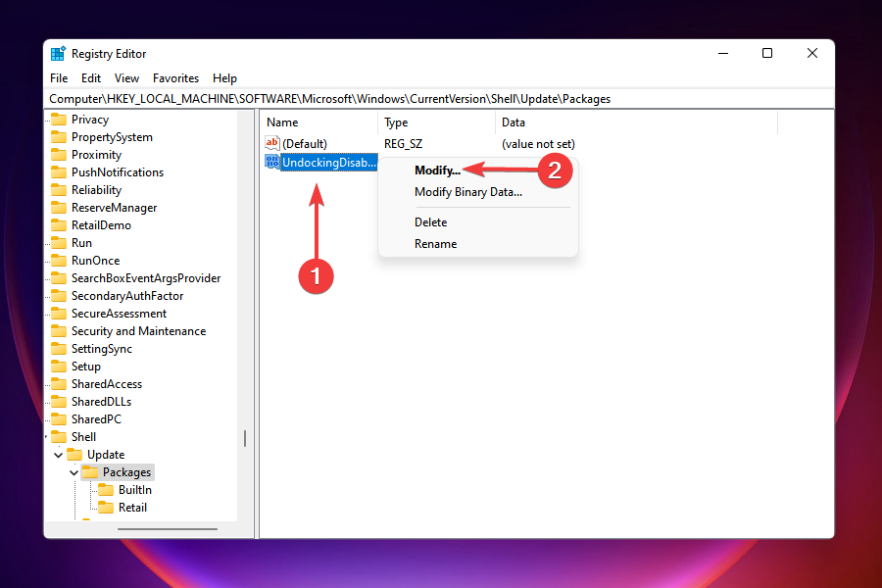Screen dimensions: 882x588
Task: Click the tree pane vertical scrollbar thumb
Action: (245, 438)
